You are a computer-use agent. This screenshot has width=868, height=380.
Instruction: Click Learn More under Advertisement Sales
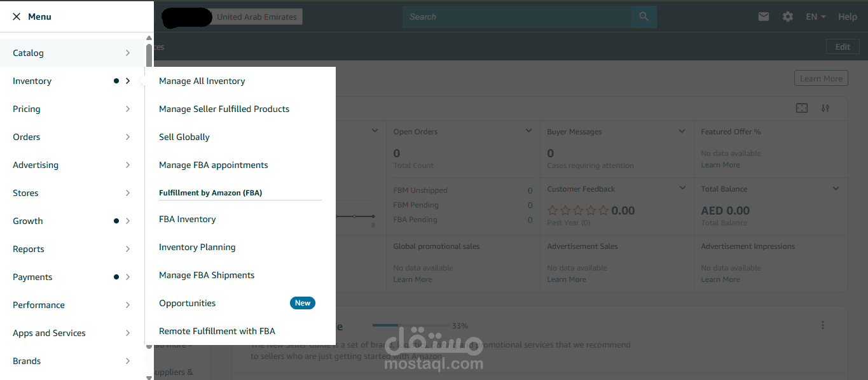[x=567, y=279]
